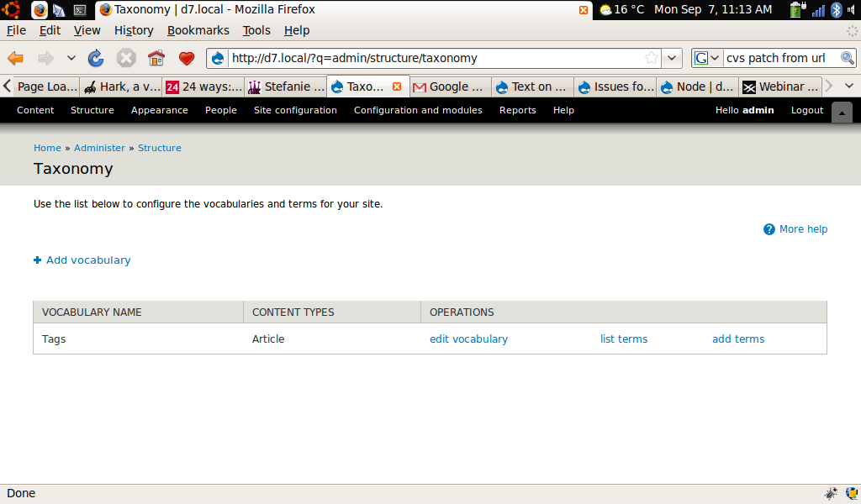
Task: Switch to the Page Loa... tab
Action: (46, 87)
